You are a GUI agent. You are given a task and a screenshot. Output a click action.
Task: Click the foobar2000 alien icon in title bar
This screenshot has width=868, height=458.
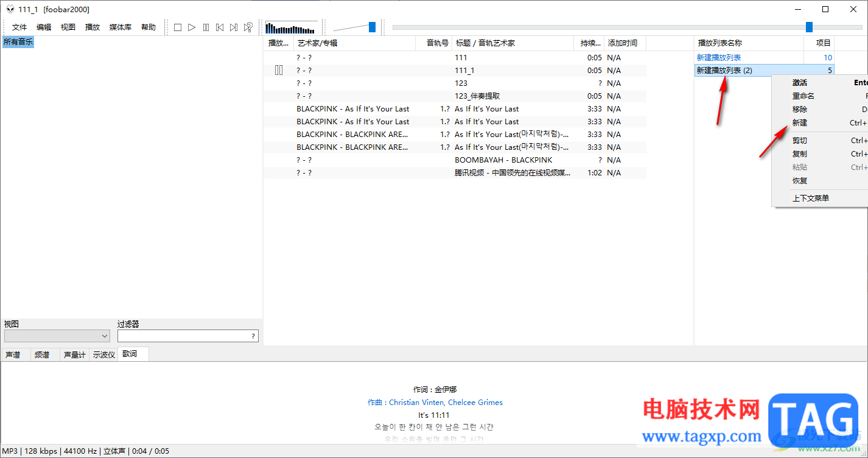pos(10,9)
